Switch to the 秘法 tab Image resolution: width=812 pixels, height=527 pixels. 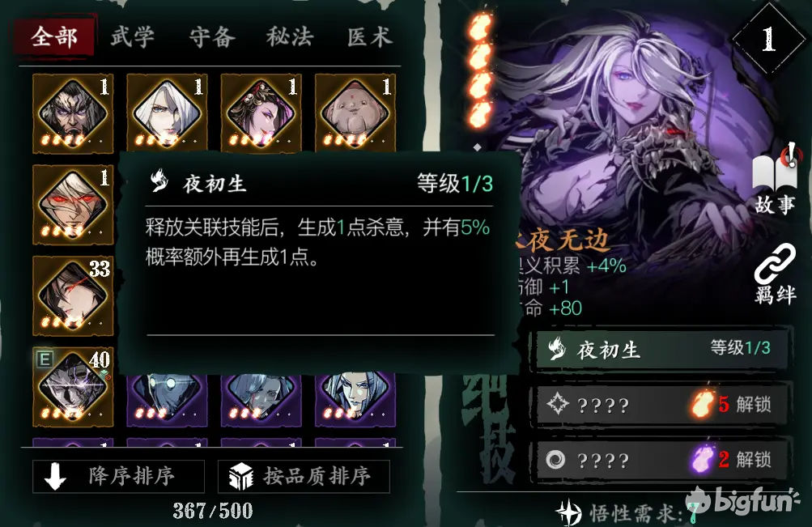coord(290,37)
